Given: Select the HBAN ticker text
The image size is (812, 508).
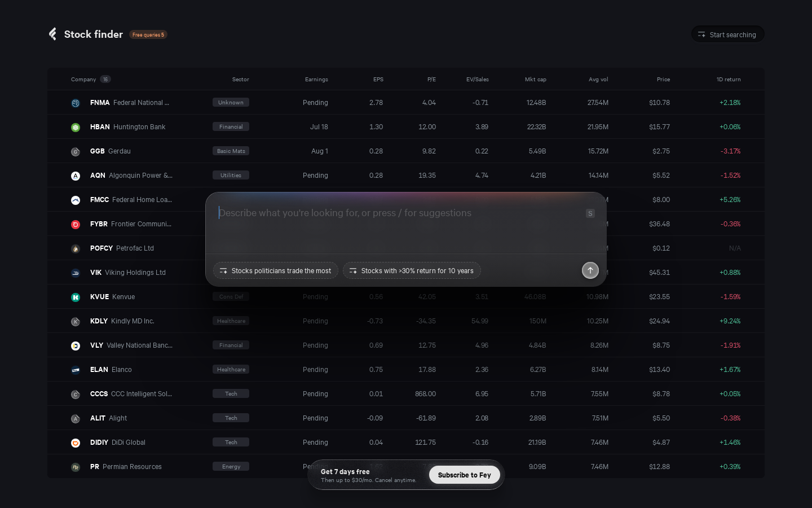Looking at the screenshot, I should (x=100, y=127).
